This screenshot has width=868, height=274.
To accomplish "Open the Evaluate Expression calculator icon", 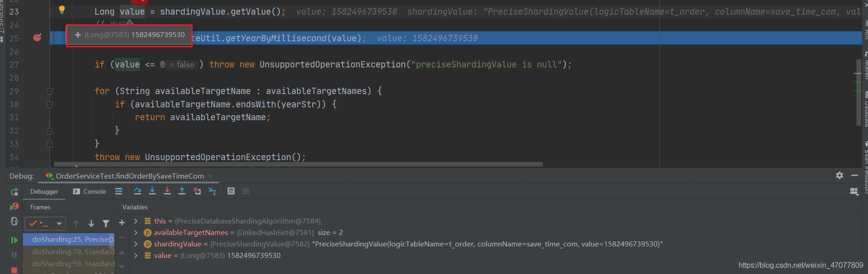I will (x=231, y=191).
